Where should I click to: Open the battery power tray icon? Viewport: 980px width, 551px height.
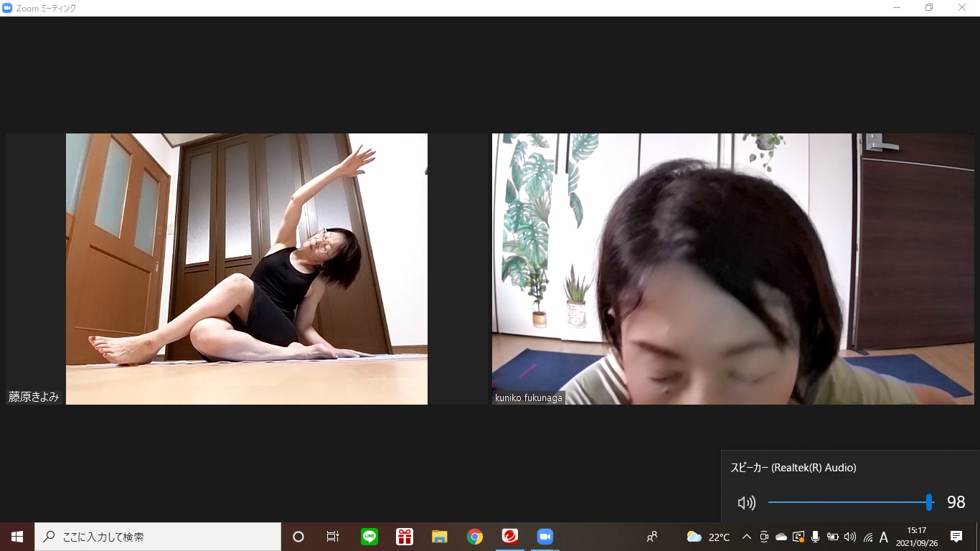coord(833,537)
